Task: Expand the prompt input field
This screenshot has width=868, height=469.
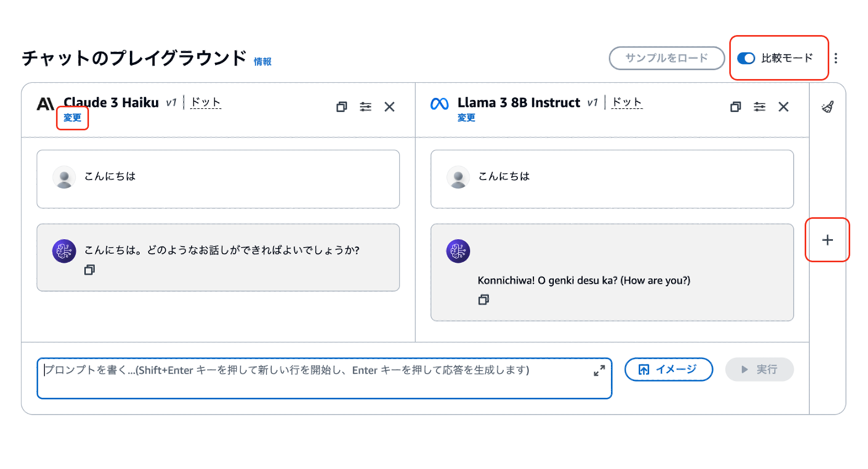Action: tap(599, 371)
